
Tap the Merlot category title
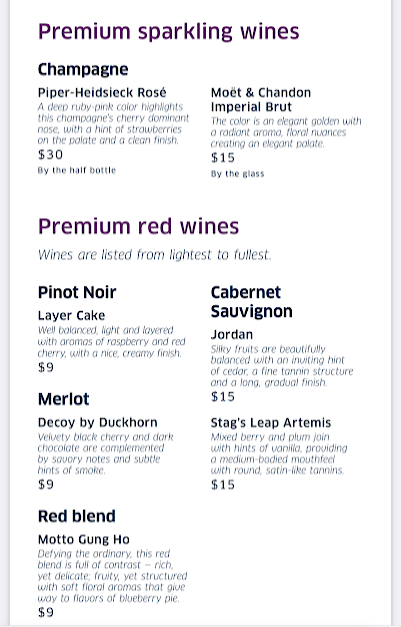[x=64, y=399]
